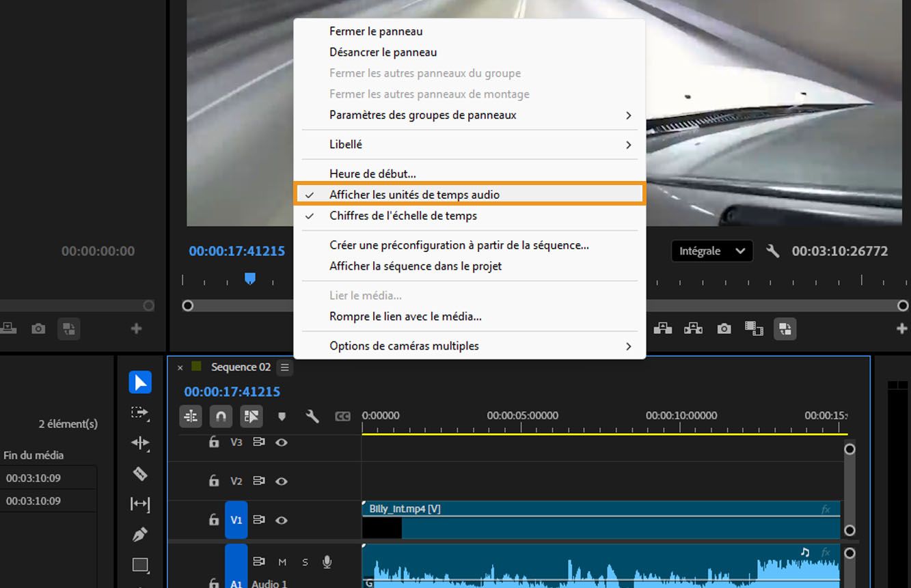Toggle snapping with the magnet icon
The height and width of the screenshot is (588, 911).
[221, 416]
